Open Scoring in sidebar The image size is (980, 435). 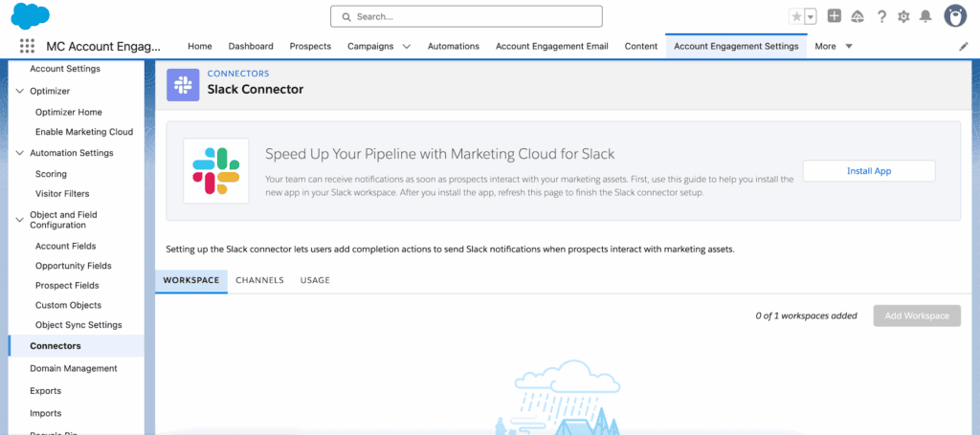click(x=52, y=174)
